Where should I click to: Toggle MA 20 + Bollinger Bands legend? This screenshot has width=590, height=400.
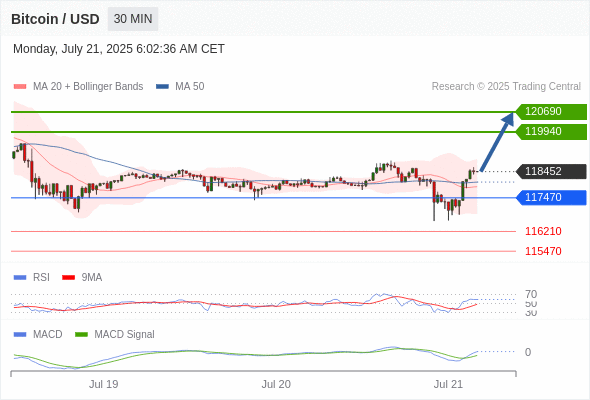78,87
